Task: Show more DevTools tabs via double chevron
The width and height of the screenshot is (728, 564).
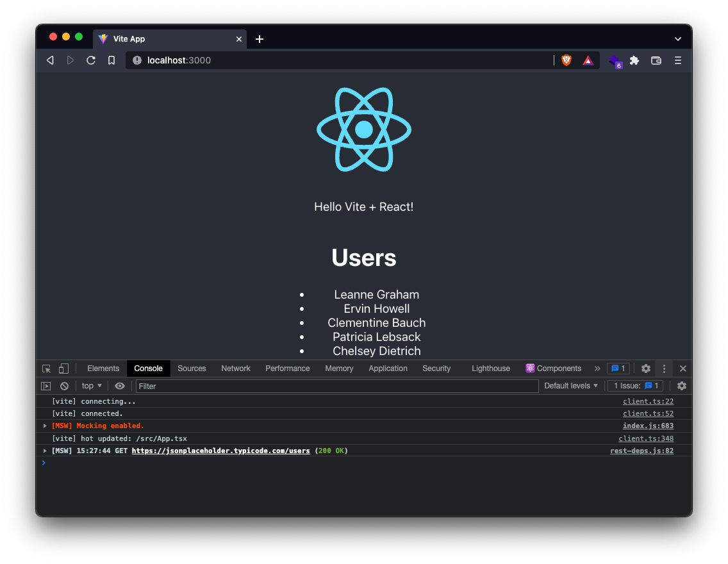Action: coord(597,369)
